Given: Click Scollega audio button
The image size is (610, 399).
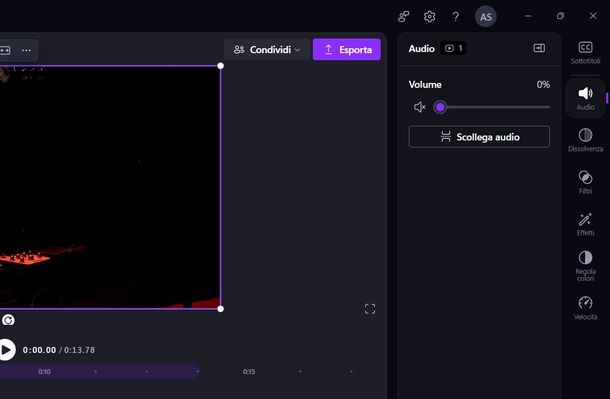Looking at the screenshot, I should (479, 137).
